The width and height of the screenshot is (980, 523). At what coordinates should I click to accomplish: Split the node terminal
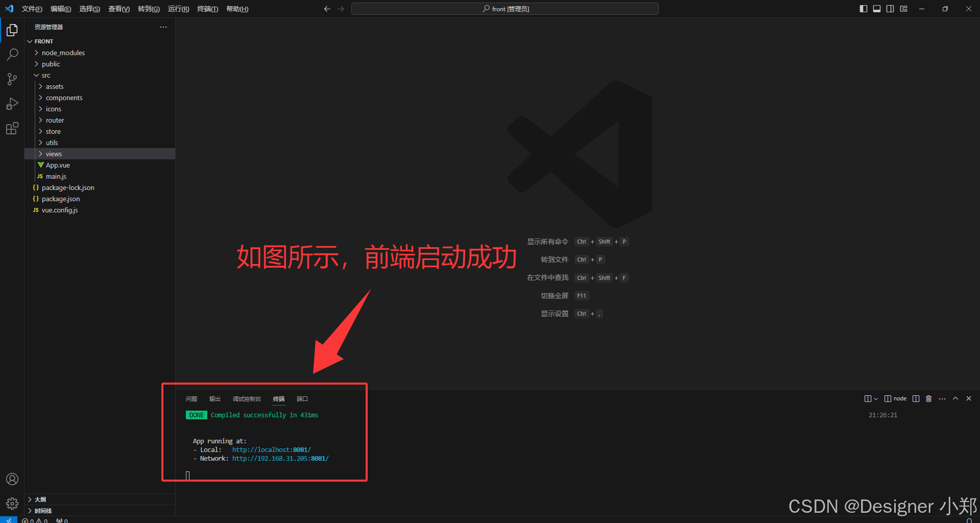click(916, 398)
